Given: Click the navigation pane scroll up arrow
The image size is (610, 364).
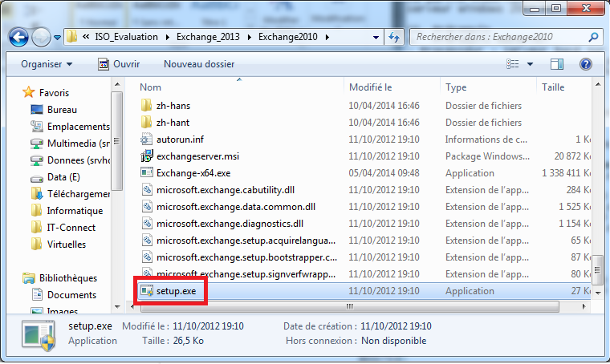Looking at the screenshot, I should (x=117, y=84).
